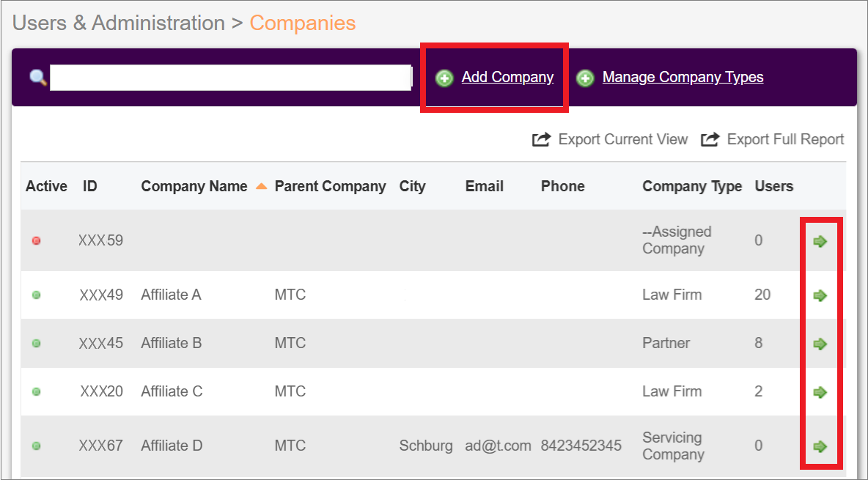Click phone cell 8423452345

tap(581, 446)
